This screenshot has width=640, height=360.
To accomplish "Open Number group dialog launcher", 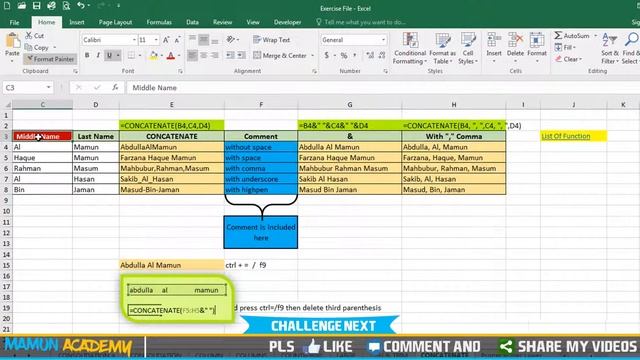I will (x=385, y=71).
